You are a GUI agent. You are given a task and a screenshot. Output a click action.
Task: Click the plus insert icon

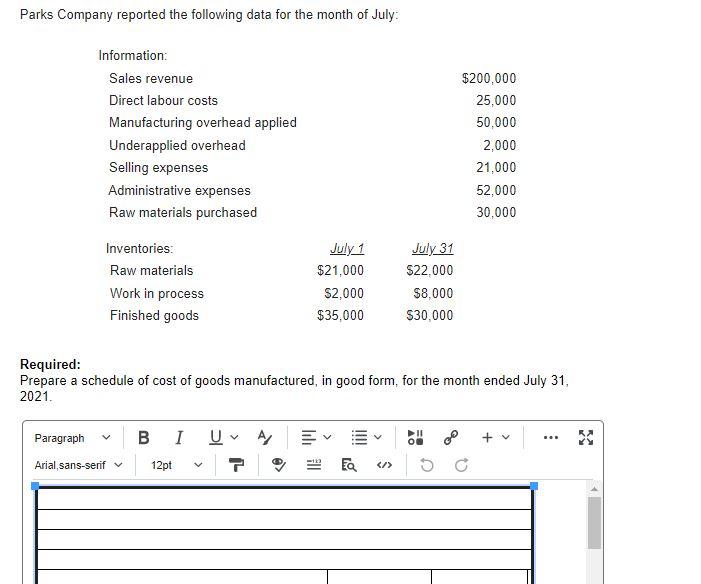(487, 437)
